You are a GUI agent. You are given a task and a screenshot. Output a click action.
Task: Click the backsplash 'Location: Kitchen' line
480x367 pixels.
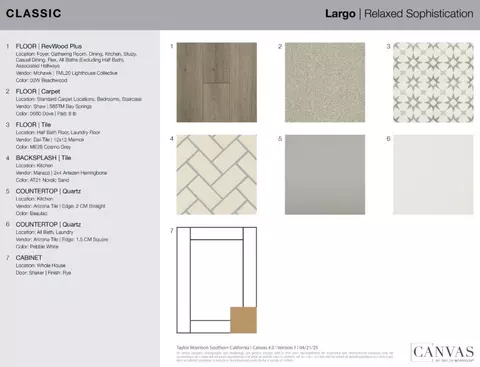(x=34, y=165)
